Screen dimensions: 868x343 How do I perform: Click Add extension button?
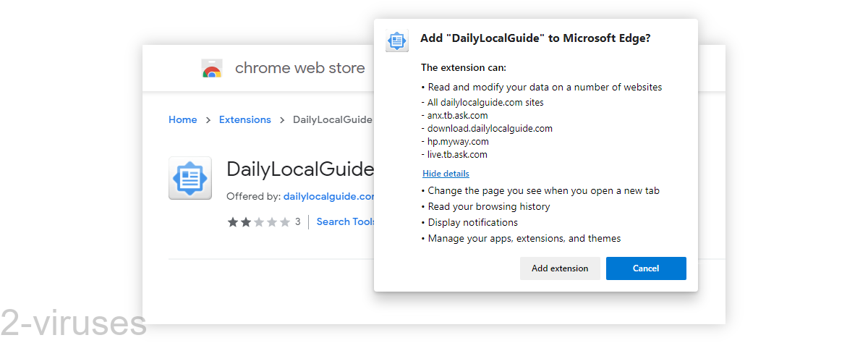[x=560, y=268]
